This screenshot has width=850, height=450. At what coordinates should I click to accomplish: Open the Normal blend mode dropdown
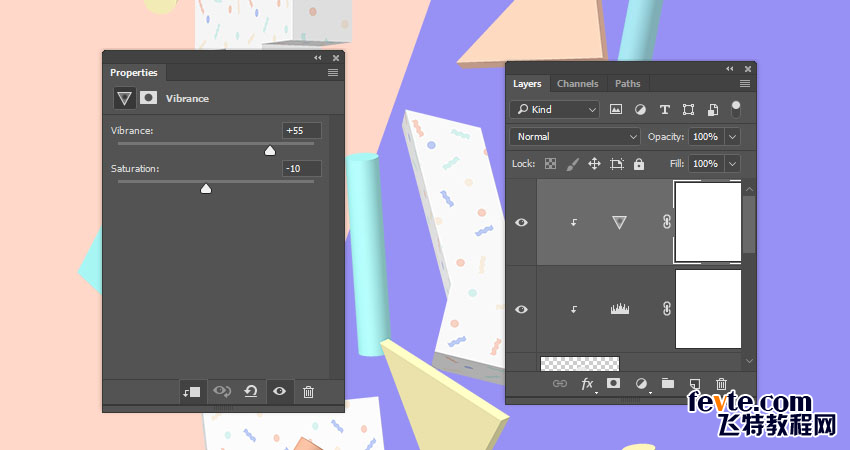tap(575, 137)
